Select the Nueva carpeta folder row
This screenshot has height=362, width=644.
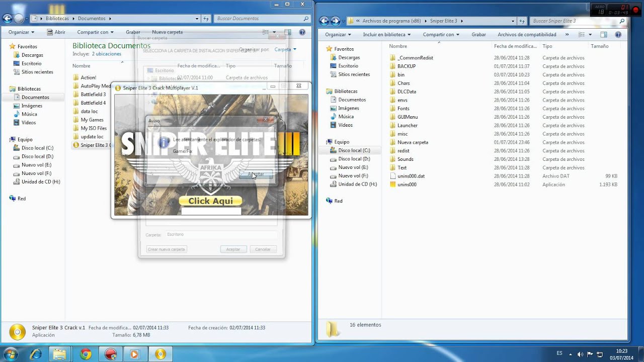[413, 142]
